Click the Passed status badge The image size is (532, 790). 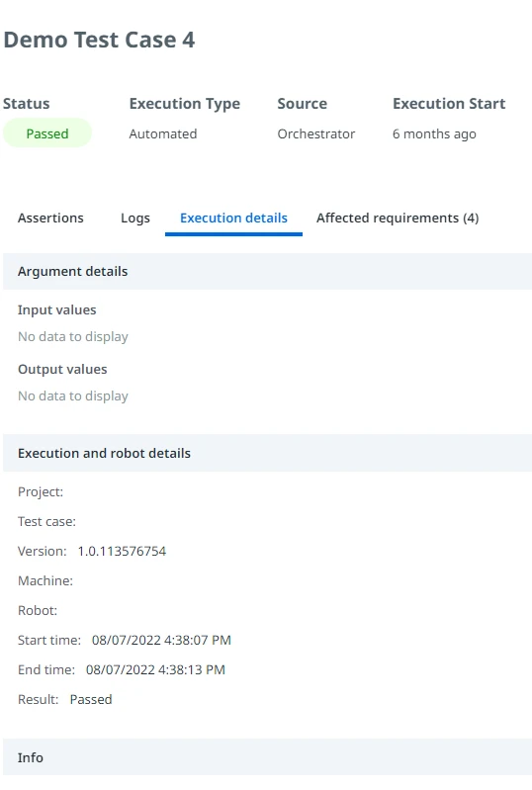[x=47, y=133]
